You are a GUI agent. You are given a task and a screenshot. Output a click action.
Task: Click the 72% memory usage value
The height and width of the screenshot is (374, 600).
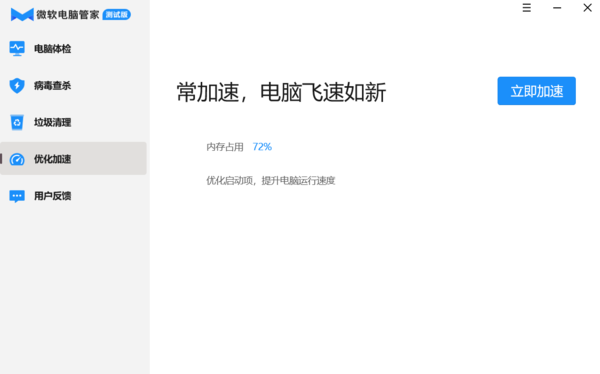(x=262, y=147)
